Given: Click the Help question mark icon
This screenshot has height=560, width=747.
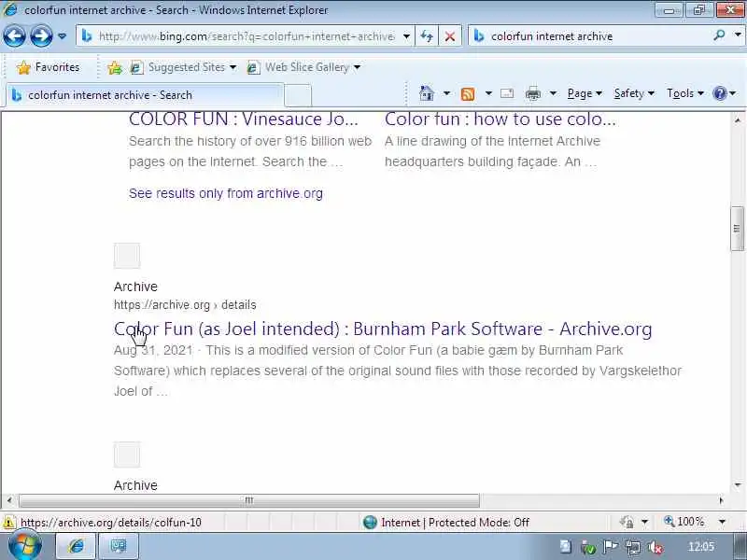Looking at the screenshot, I should pyautogui.click(x=719, y=93).
